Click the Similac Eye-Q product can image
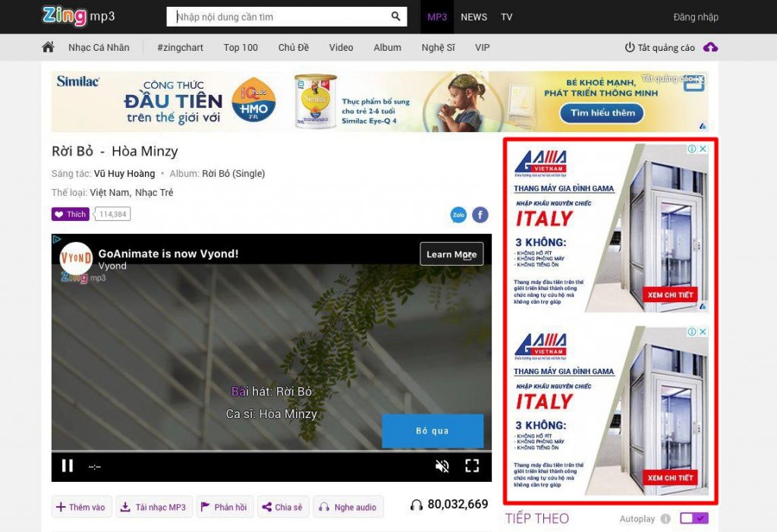The width and height of the screenshot is (777, 532). [316, 102]
